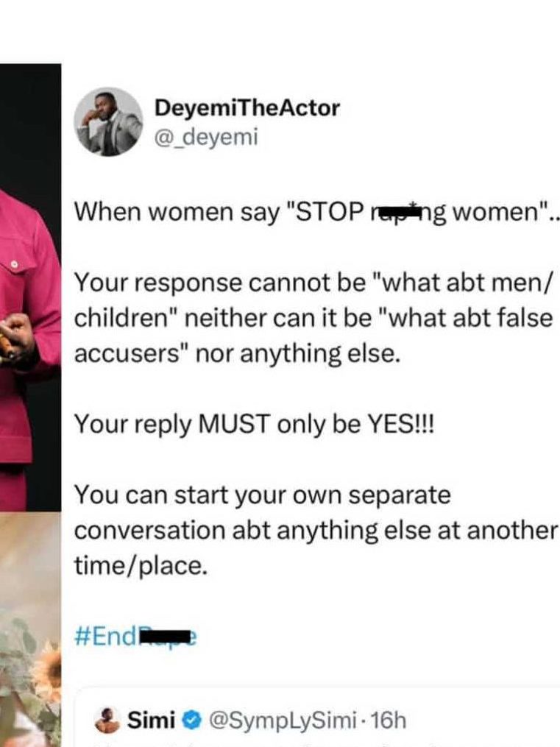The height and width of the screenshot is (747, 560).
Task: Open the sunflower photo at bottom left
Action: click(x=30, y=629)
